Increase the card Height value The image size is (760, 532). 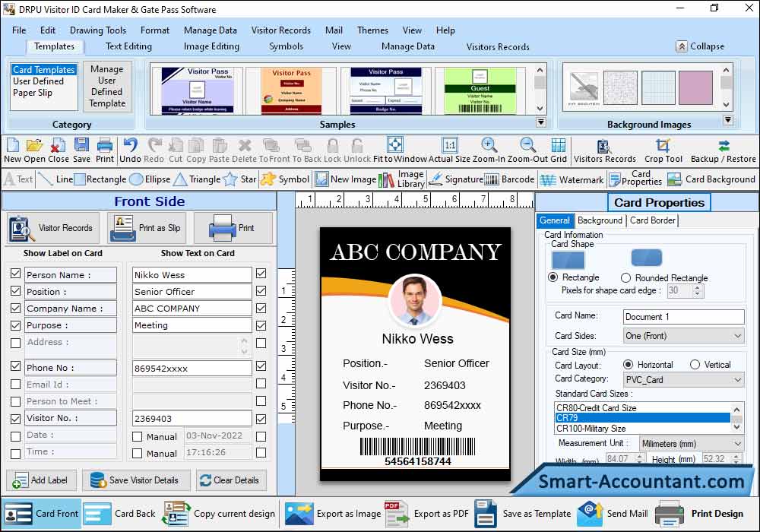click(736, 457)
